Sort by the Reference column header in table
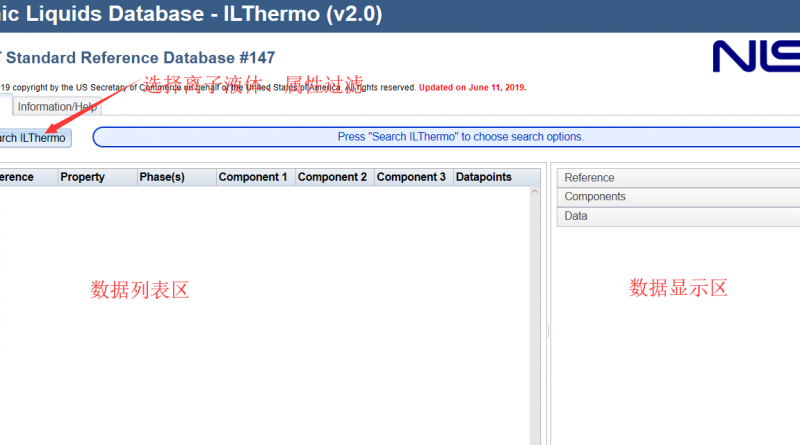This screenshot has width=800, height=445. click(x=28, y=177)
